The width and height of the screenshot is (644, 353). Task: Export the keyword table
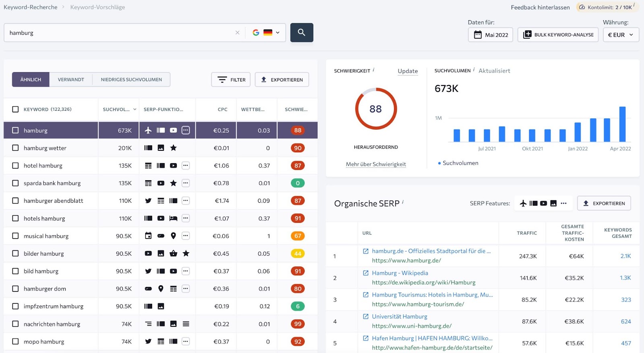282,79
